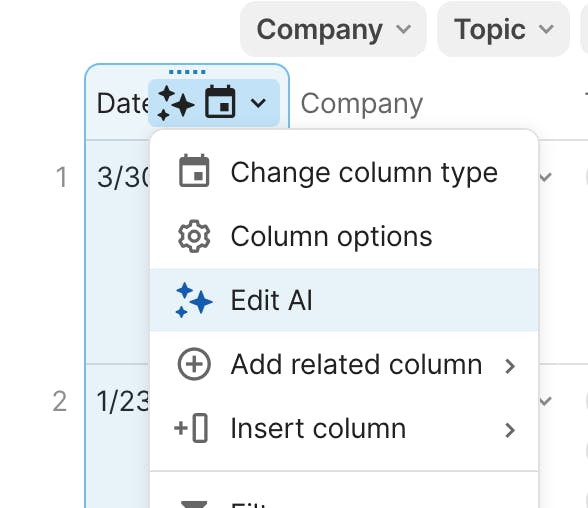This screenshot has height=508, width=588.
Task: Open the Date column dropdown chevron
Action: tap(258, 103)
